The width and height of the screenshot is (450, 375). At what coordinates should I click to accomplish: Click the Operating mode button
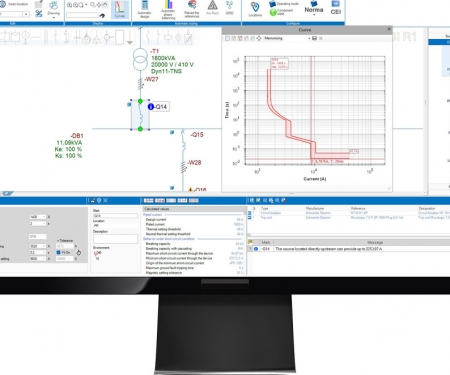point(284,4)
